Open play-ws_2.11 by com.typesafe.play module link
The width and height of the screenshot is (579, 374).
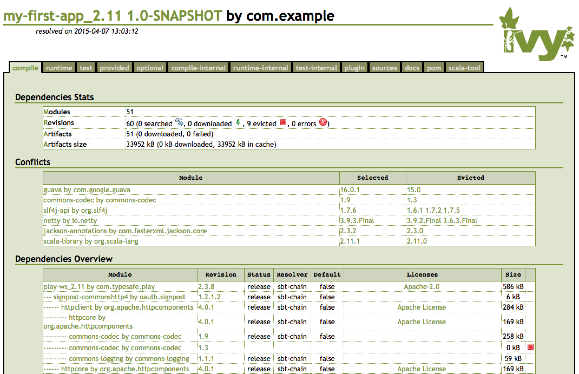[99, 286]
